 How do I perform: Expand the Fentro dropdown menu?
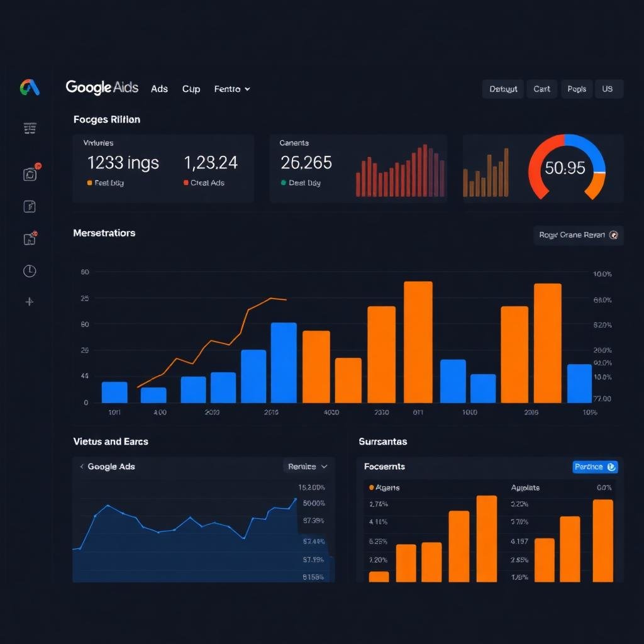[232, 89]
